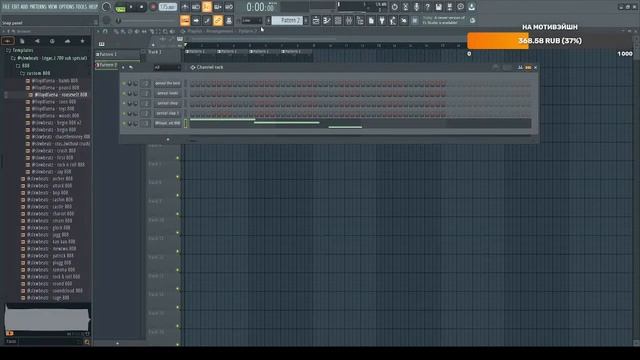Open the newer version available news message
The image size is (640, 360).
point(444,20)
